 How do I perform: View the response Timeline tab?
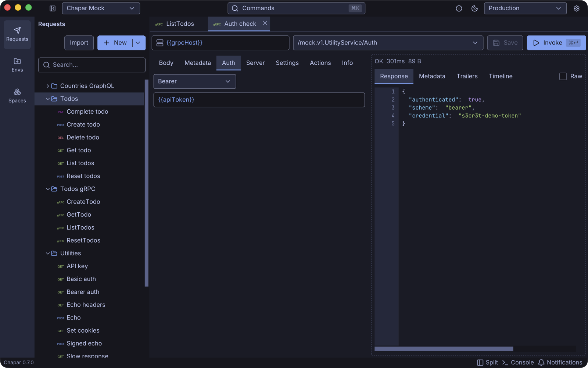tap(501, 76)
